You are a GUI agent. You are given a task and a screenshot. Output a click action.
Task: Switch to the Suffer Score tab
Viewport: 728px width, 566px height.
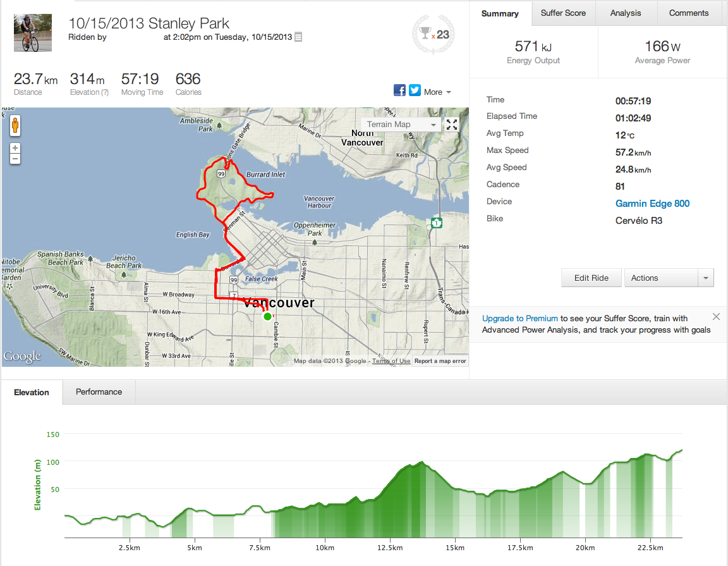tap(563, 13)
